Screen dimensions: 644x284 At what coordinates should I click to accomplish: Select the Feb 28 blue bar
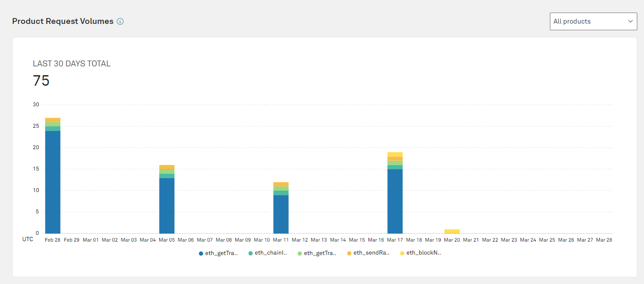[x=53, y=182]
